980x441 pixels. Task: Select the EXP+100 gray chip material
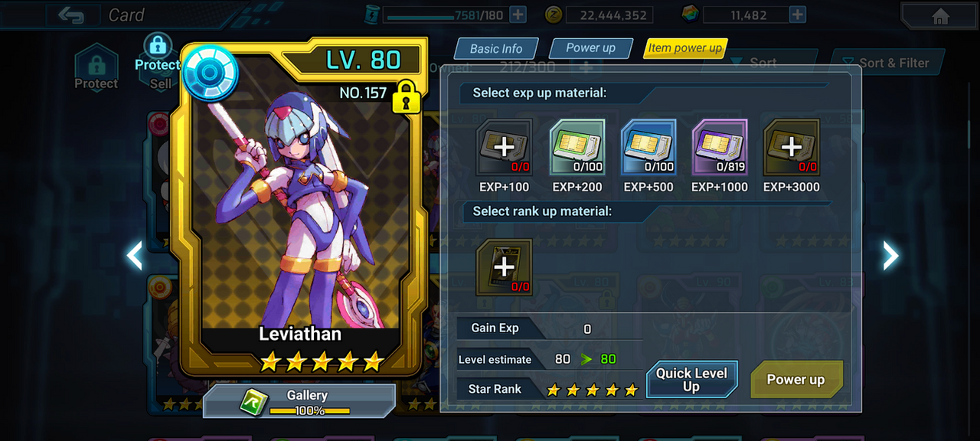coord(504,147)
